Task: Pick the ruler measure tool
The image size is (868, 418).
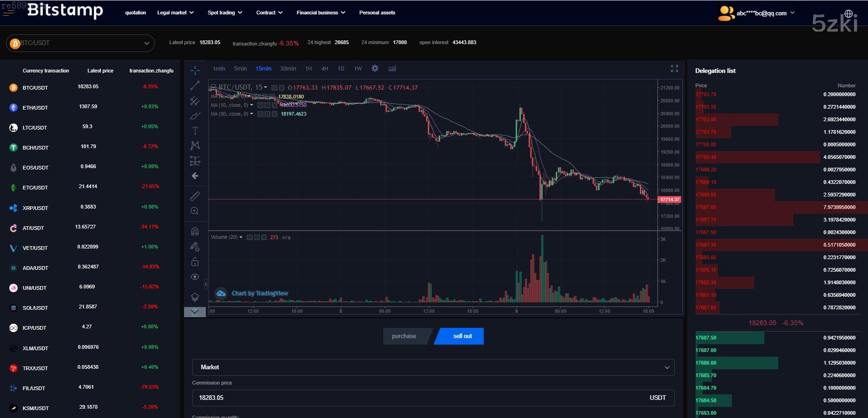Action: tap(195, 196)
